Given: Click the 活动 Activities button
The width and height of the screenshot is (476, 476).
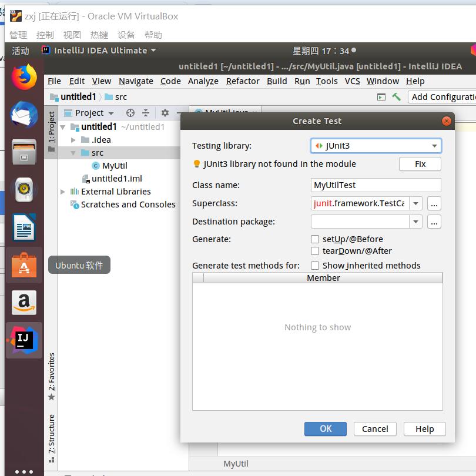Looking at the screenshot, I should [x=21, y=51].
